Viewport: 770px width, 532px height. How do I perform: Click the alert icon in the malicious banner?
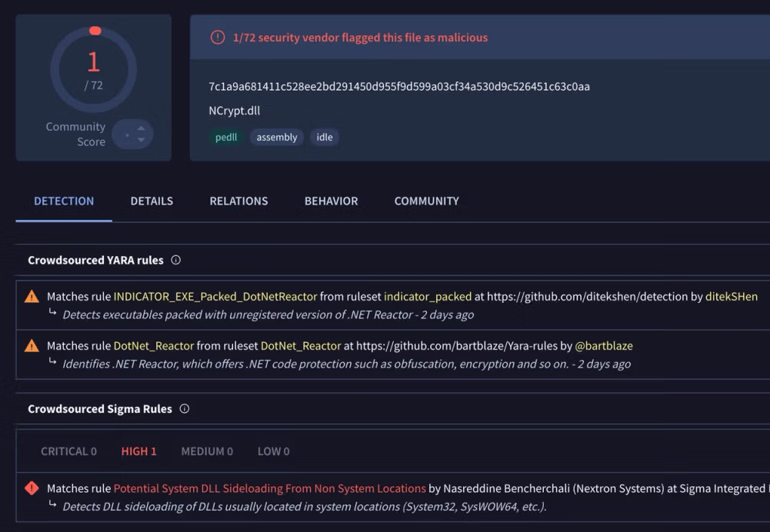click(x=218, y=38)
